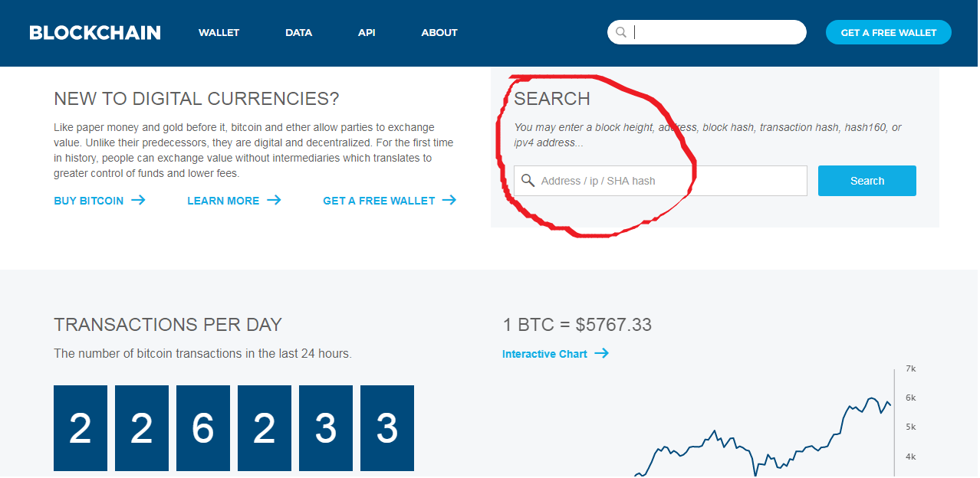
Task: Click arrow icon beside LEARN MORE
Action: [274, 200]
